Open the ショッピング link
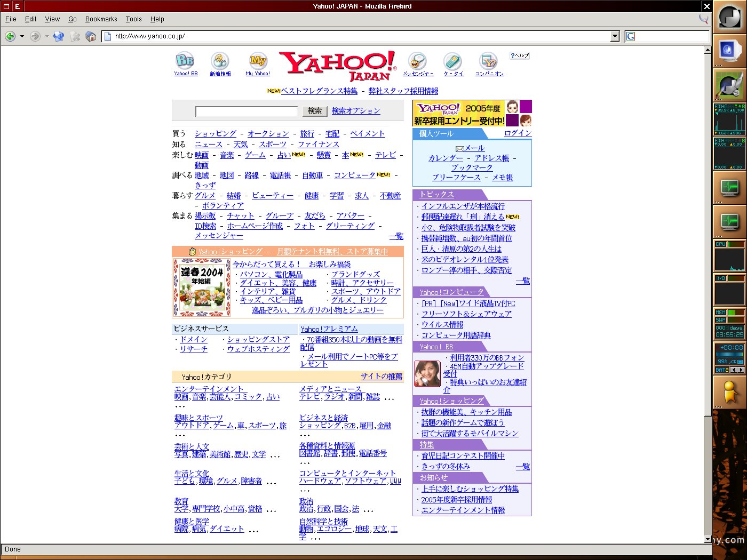 click(x=216, y=134)
